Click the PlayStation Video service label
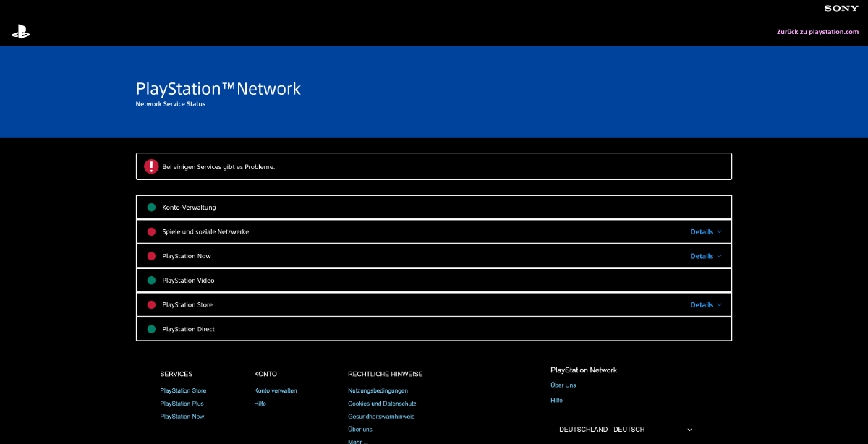Screen dimensions: 868x444 188,281
